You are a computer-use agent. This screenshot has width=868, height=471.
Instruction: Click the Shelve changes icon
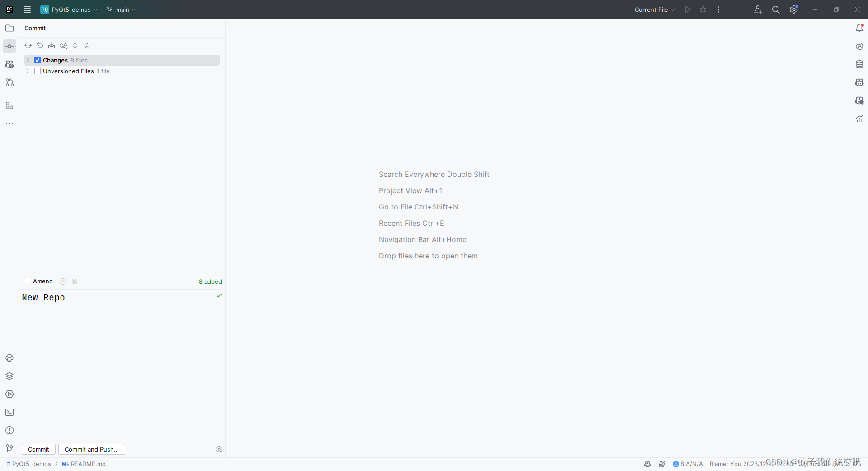click(x=52, y=45)
